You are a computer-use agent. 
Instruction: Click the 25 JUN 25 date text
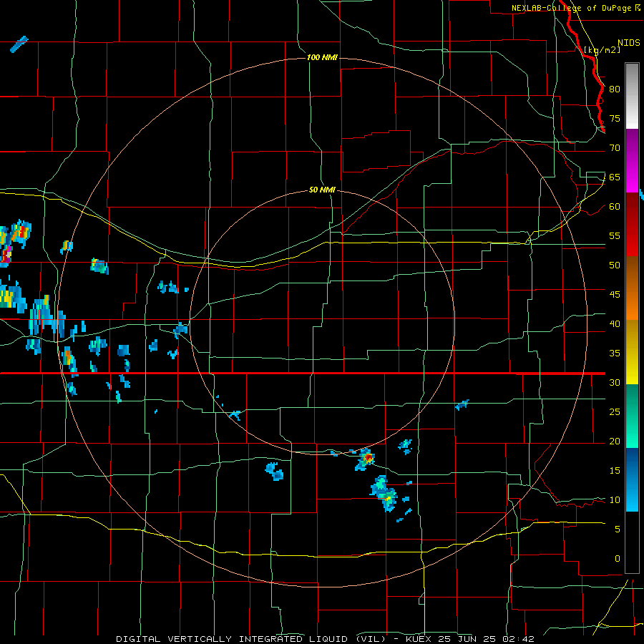467,639
